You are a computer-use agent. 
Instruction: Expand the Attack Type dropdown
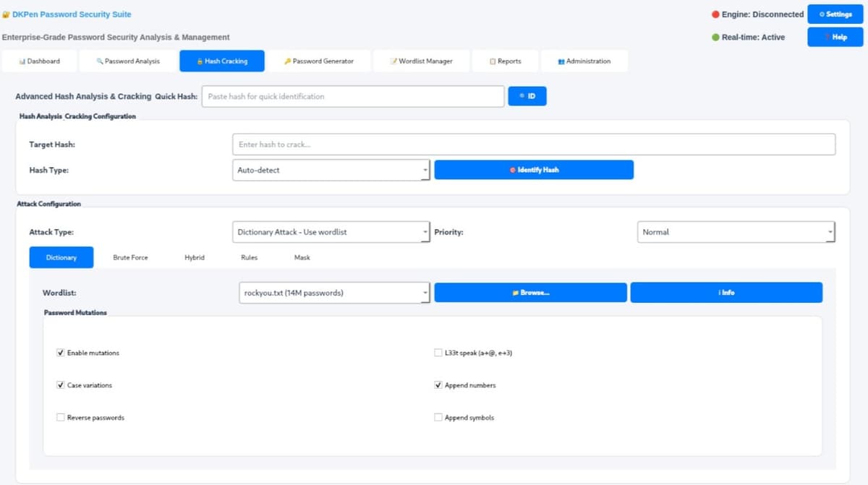(x=331, y=232)
